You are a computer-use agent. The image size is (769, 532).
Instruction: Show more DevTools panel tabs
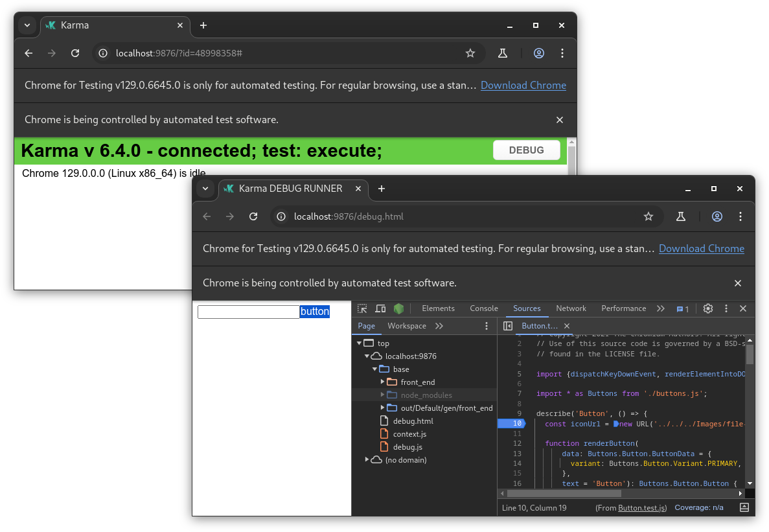[x=660, y=308]
